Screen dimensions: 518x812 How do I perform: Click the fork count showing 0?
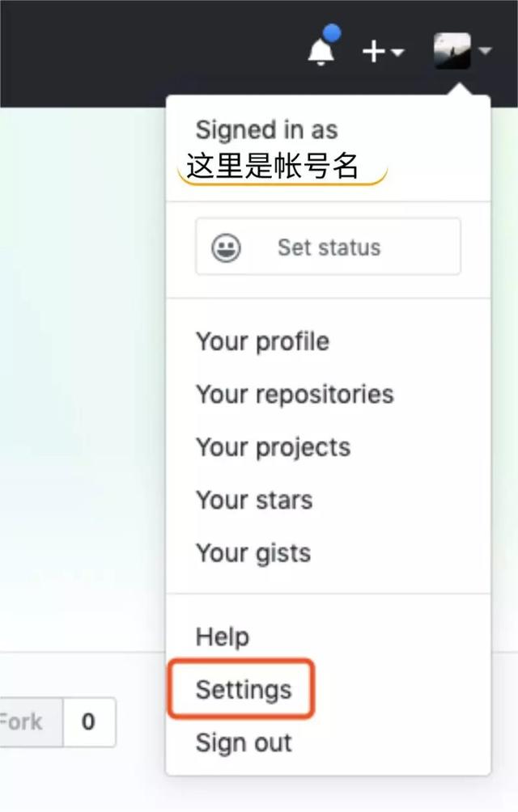click(x=89, y=722)
